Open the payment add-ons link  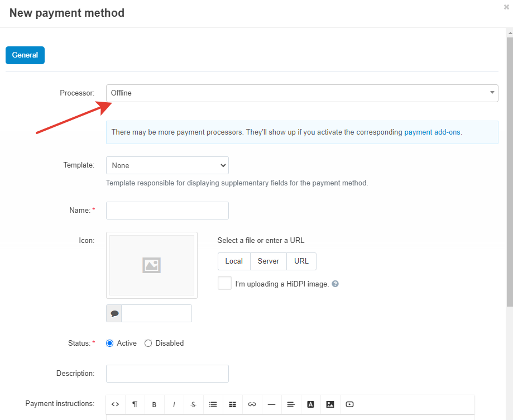(433, 132)
